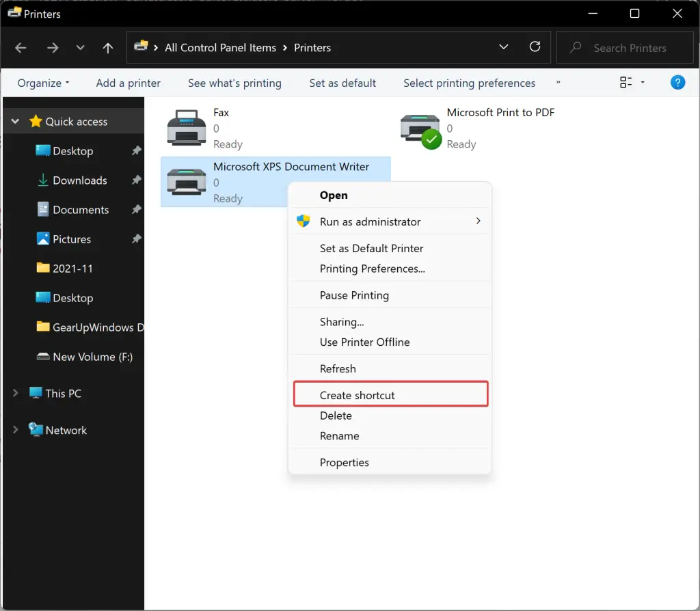Expand the This PC tree node
This screenshot has width=700, height=611.
point(15,393)
